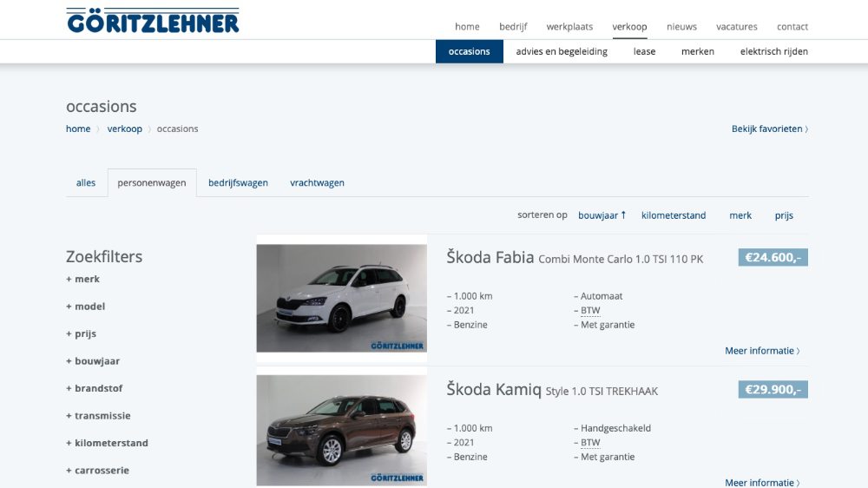This screenshot has height=488, width=868.
Task: Expand the transmissie filter
Action: 98,416
